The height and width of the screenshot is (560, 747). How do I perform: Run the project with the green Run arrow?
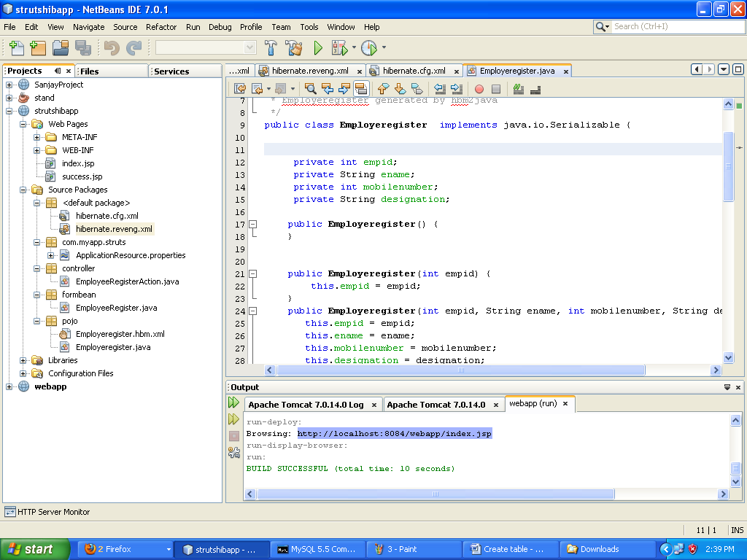click(x=317, y=47)
